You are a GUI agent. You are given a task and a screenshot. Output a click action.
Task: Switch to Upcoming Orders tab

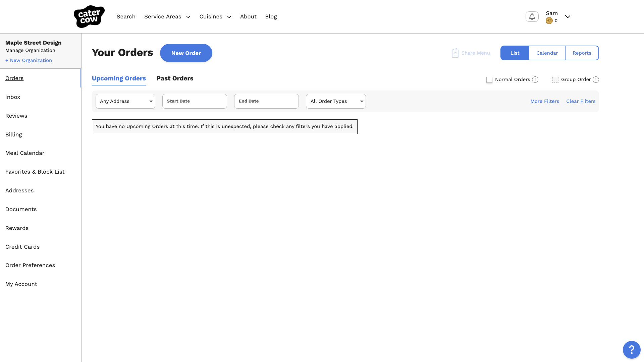click(119, 78)
